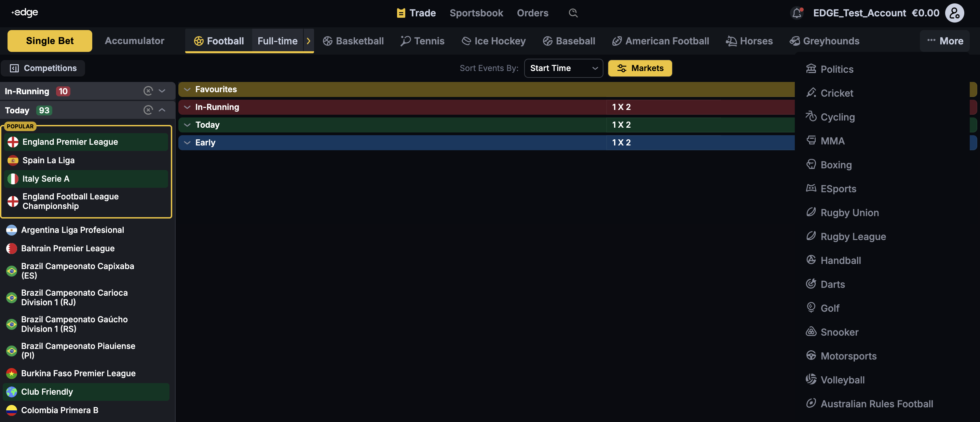Toggle the Competitions panel

tap(43, 68)
